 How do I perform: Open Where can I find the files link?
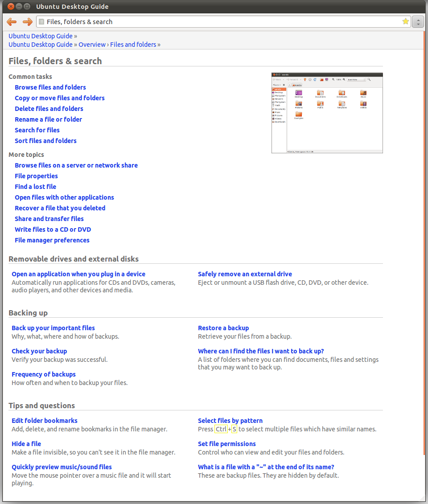[261, 351]
